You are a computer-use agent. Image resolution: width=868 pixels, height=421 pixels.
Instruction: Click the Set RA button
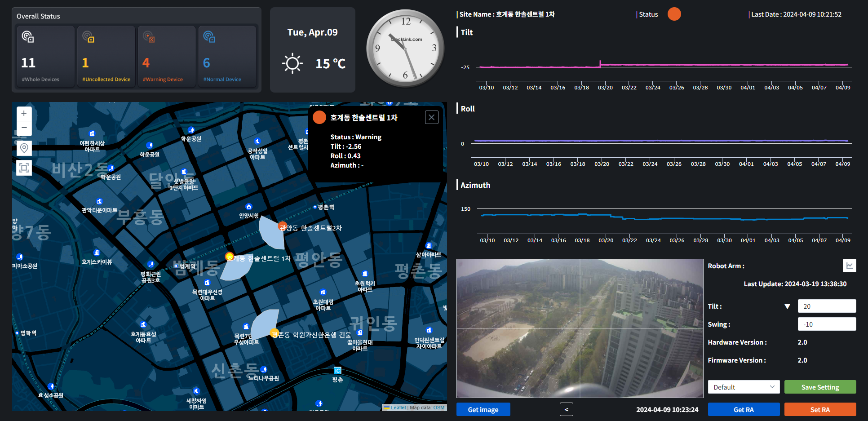pyautogui.click(x=820, y=409)
